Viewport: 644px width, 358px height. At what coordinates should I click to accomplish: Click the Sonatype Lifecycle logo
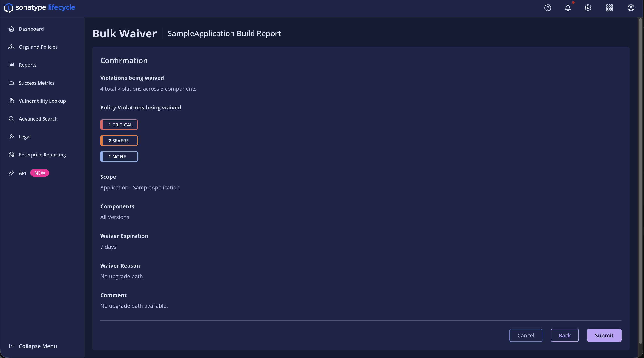tap(40, 7)
